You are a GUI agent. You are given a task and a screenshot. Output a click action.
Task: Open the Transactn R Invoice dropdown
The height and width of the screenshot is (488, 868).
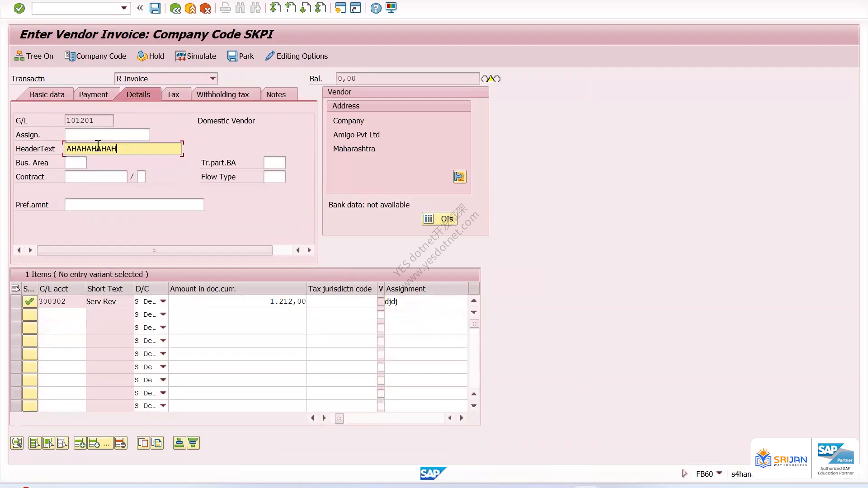tap(212, 79)
